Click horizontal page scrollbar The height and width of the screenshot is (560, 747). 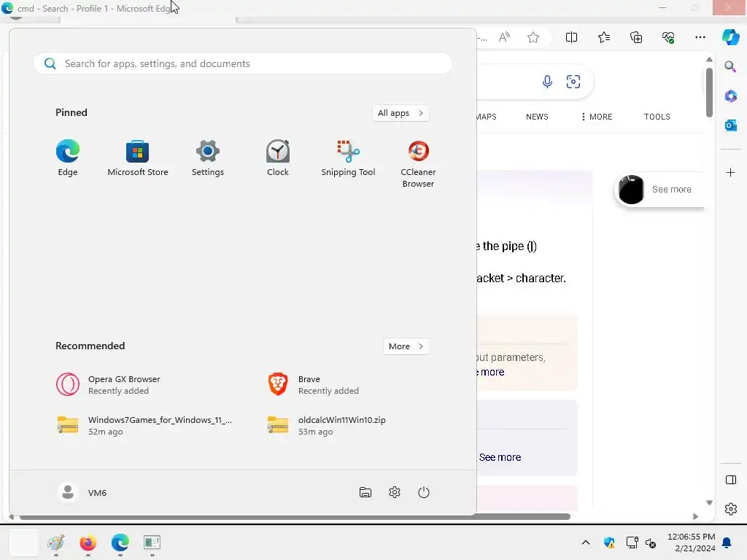295,517
